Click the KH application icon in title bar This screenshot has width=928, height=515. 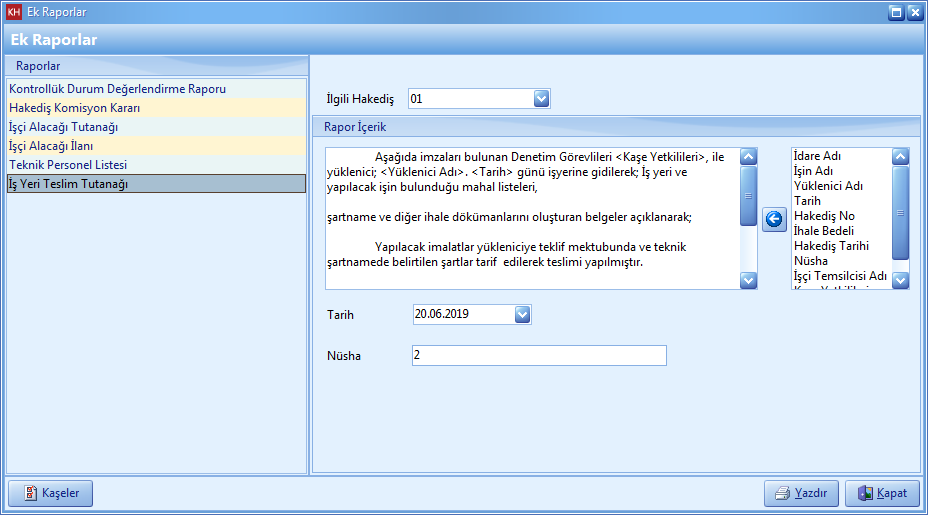pyautogui.click(x=14, y=13)
